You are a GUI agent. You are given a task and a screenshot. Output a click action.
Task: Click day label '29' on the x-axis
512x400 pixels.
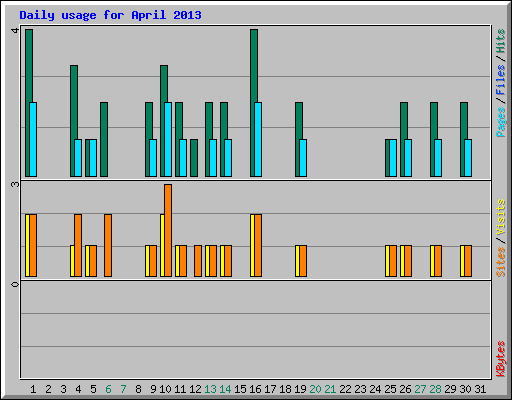tap(450, 389)
